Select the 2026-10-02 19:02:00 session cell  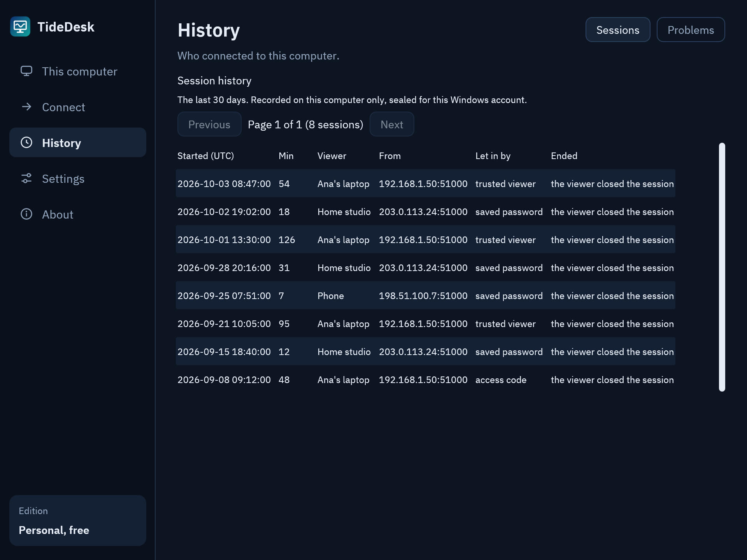[x=224, y=212]
